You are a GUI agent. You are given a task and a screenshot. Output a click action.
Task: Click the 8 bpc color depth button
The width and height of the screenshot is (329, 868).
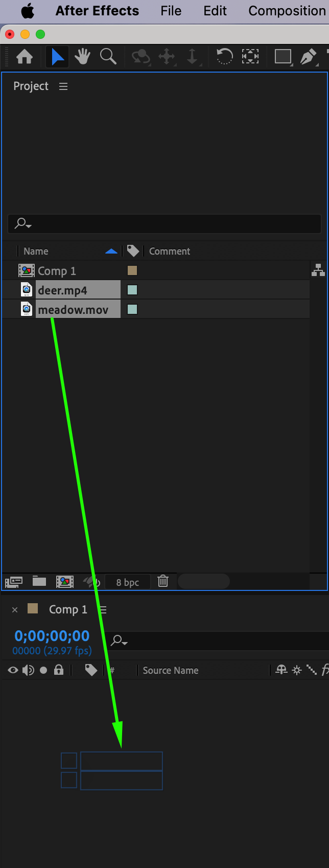click(x=128, y=582)
